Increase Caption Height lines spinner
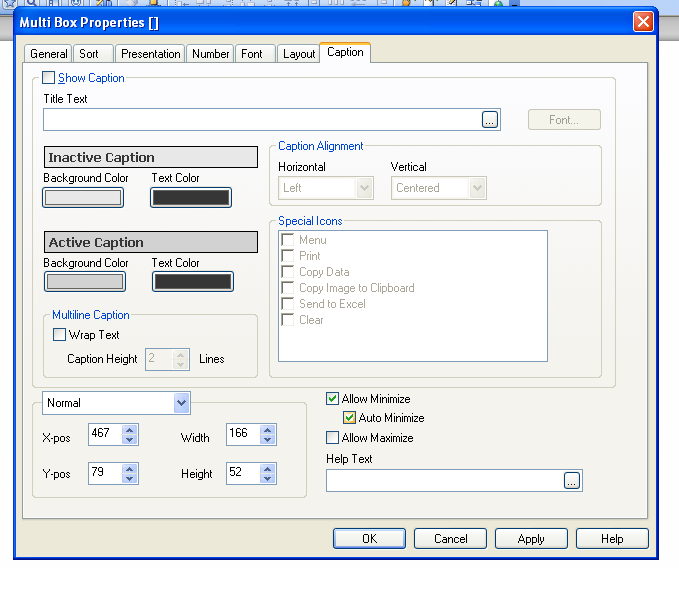This screenshot has height=601, width=679. (181, 355)
